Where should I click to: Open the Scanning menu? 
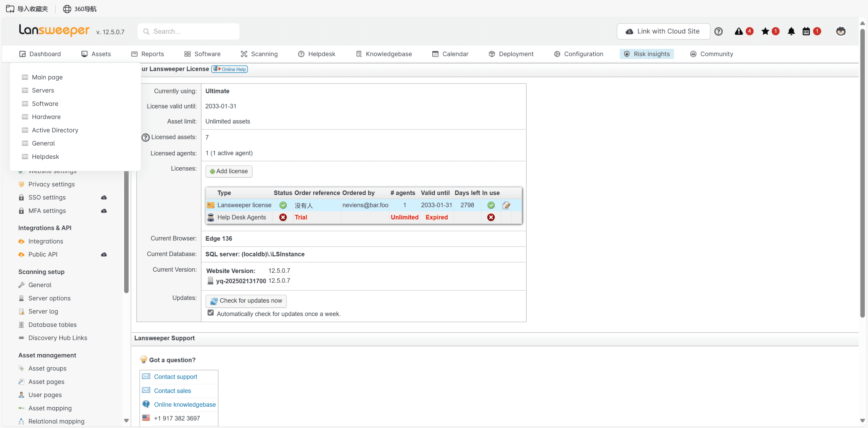click(259, 54)
